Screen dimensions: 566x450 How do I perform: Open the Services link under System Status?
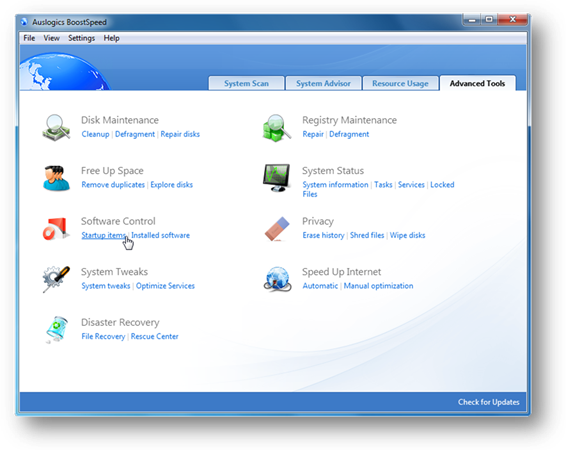(411, 185)
